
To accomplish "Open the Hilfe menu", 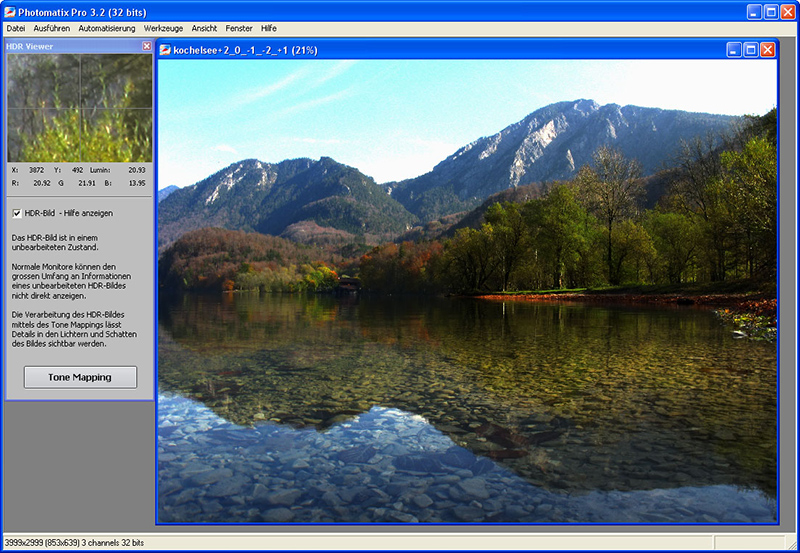I will pos(269,29).
